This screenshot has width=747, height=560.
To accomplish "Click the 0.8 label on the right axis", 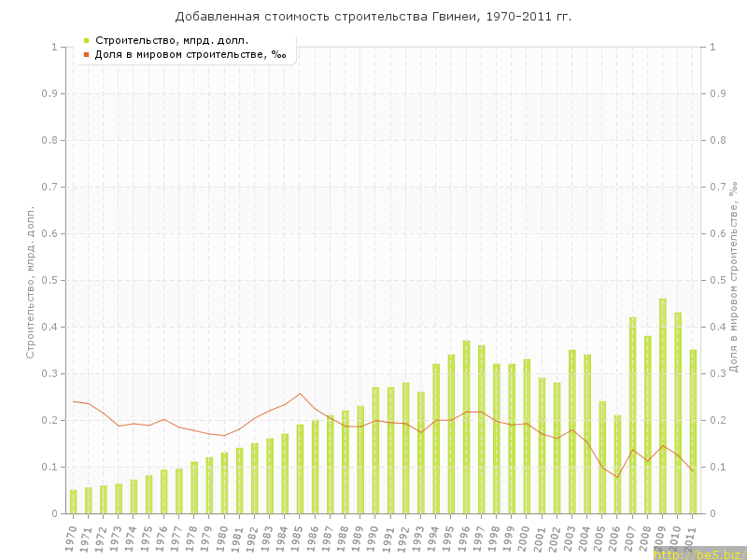I will [717, 140].
